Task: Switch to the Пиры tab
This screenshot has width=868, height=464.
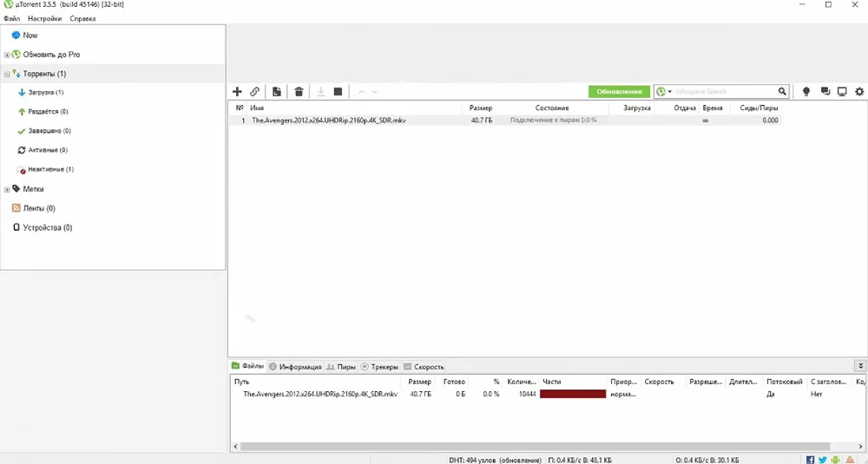Action: tap(341, 367)
